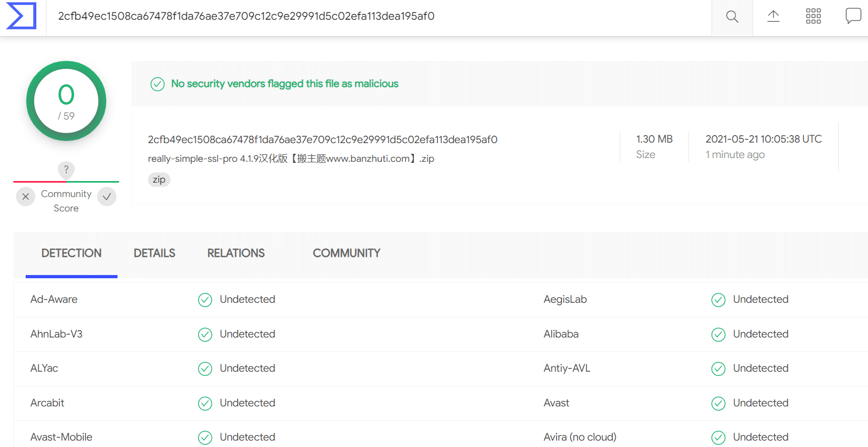This screenshot has width=868, height=447.
Task: Click the 1.30 MB size value
Action: tap(654, 139)
